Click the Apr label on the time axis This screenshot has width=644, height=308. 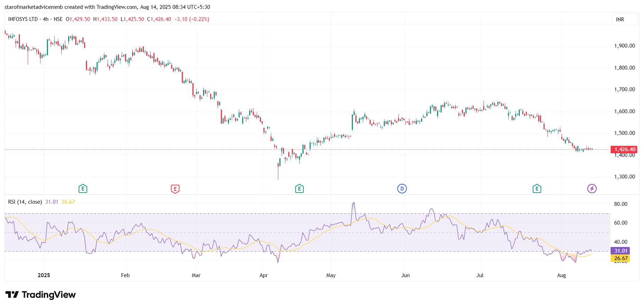pos(263,275)
